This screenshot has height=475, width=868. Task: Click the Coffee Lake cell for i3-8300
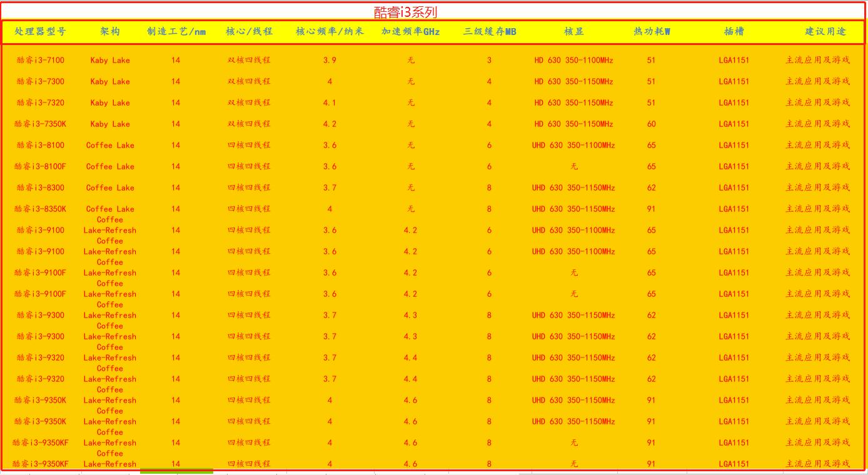(110, 187)
